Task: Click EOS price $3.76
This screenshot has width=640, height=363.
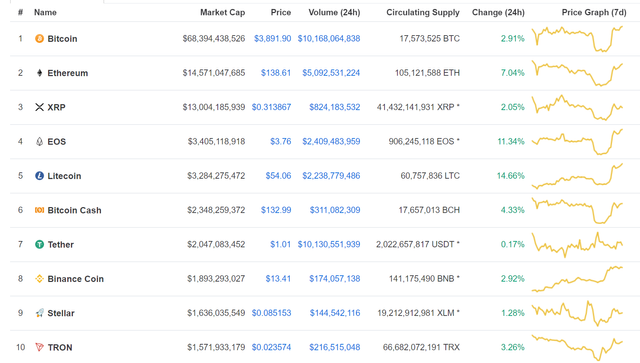Action: click(281, 142)
